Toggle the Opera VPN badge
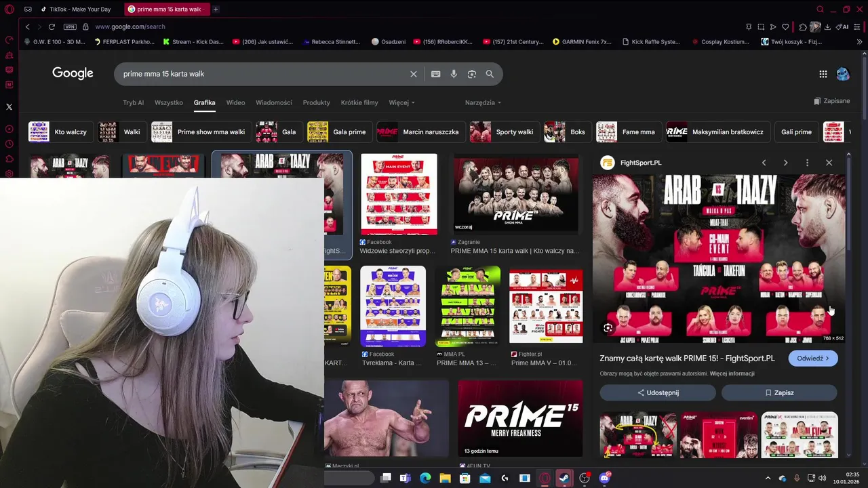868x488 pixels. (70, 26)
